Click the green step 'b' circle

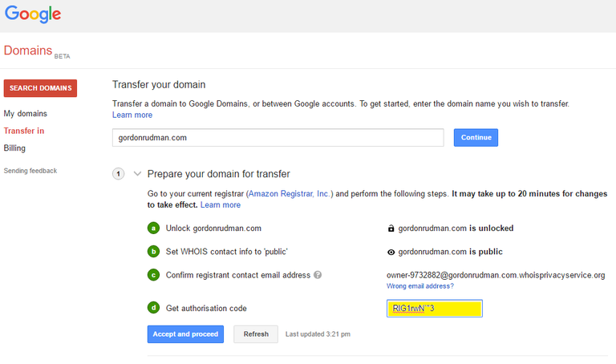153,252
